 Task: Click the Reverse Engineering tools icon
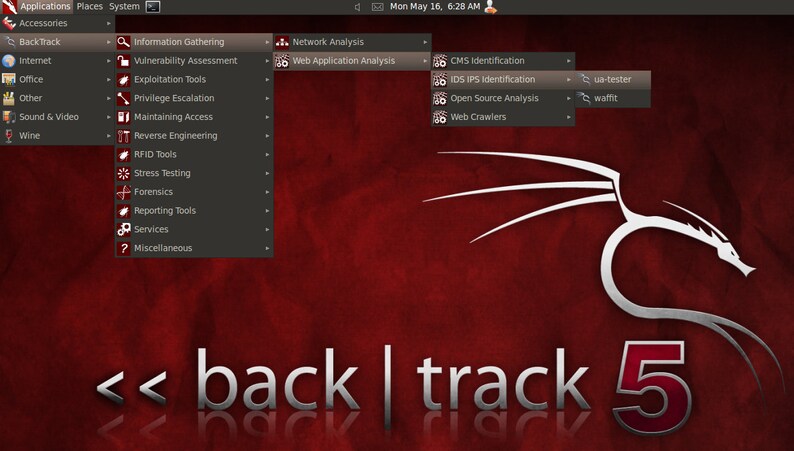pos(124,136)
